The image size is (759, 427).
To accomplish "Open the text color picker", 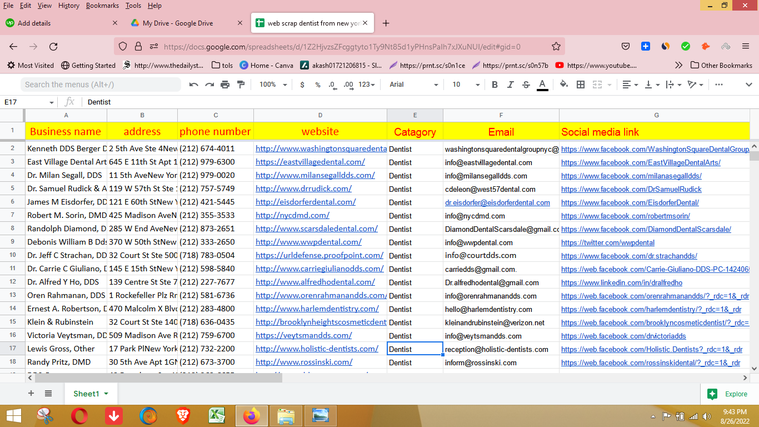I will pyautogui.click(x=542, y=85).
